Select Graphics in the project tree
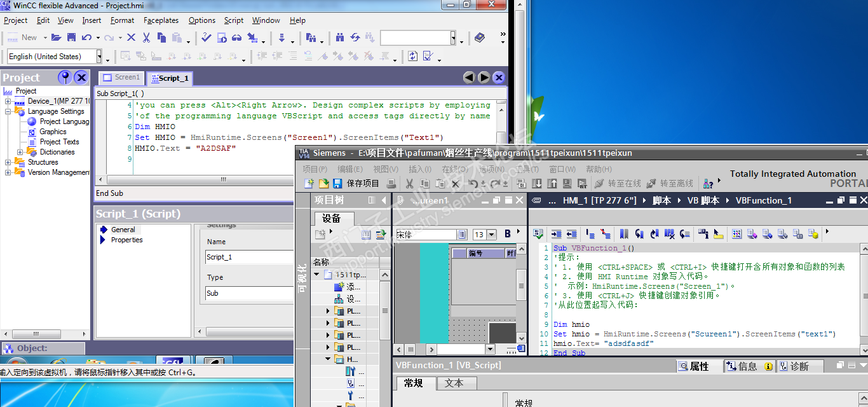The image size is (868, 407). point(53,132)
